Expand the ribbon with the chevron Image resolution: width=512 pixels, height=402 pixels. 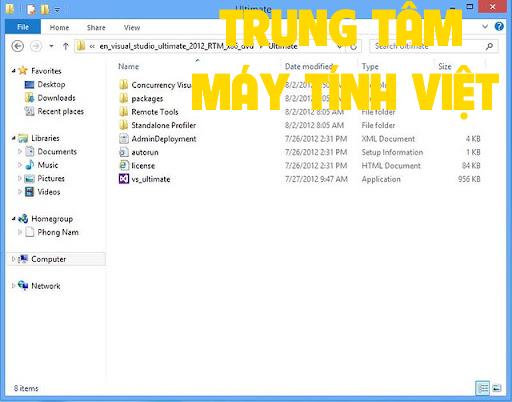485,26
